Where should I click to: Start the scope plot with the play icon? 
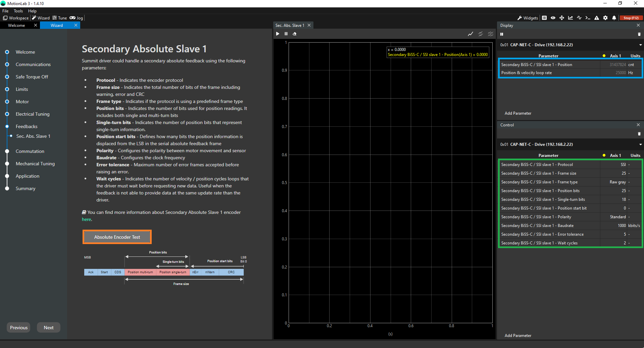(x=278, y=34)
